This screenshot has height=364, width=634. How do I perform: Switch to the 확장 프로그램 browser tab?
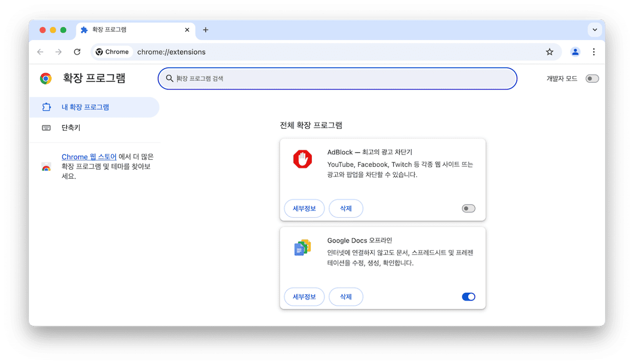click(x=135, y=30)
